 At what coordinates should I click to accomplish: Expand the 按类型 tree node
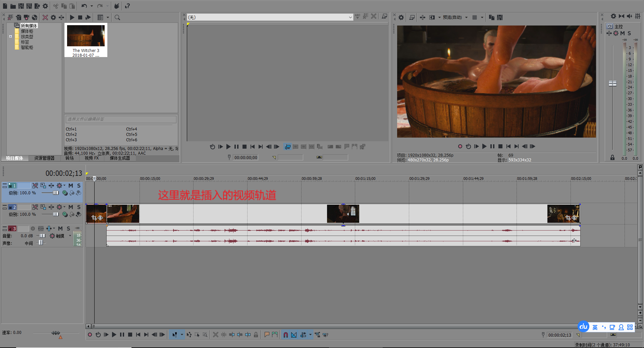click(10, 37)
